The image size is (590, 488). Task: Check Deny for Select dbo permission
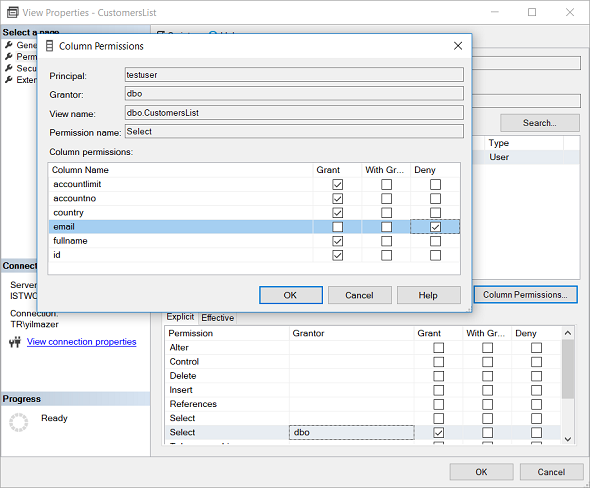coord(536,433)
